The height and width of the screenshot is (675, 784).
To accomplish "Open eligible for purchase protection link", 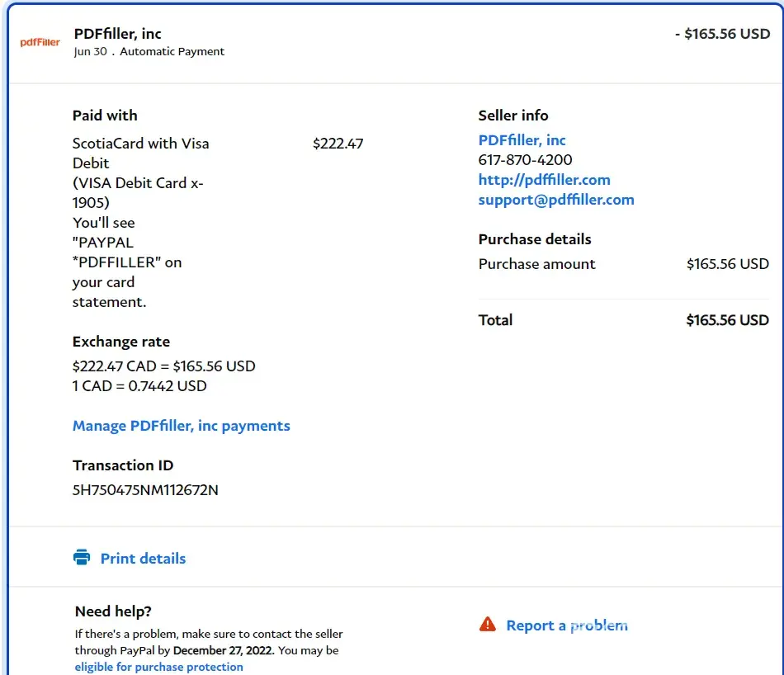I will coord(158,667).
